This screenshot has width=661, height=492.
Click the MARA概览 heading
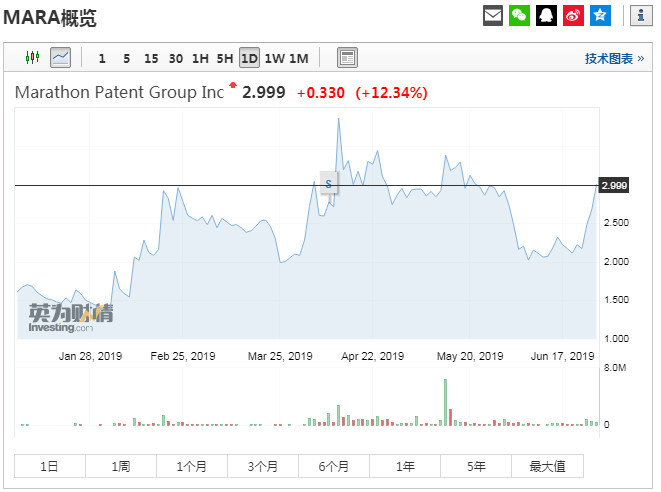[x=50, y=18]
